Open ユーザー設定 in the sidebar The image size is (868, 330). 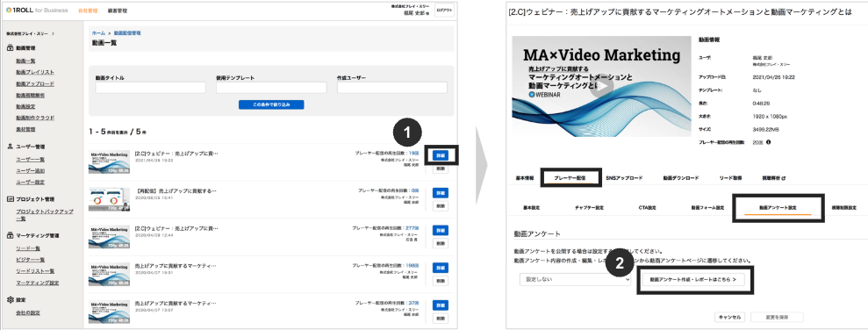pyautogui.click(x=31, y=183)
